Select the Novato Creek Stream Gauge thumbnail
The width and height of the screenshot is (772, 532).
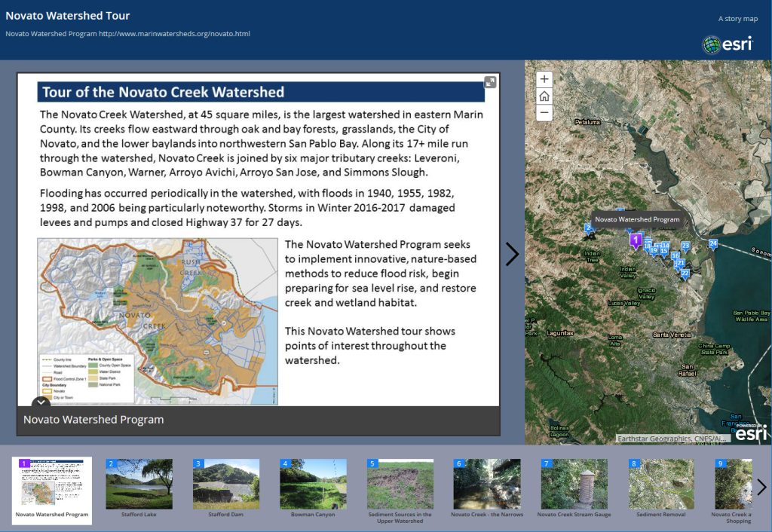click(574, 482)
